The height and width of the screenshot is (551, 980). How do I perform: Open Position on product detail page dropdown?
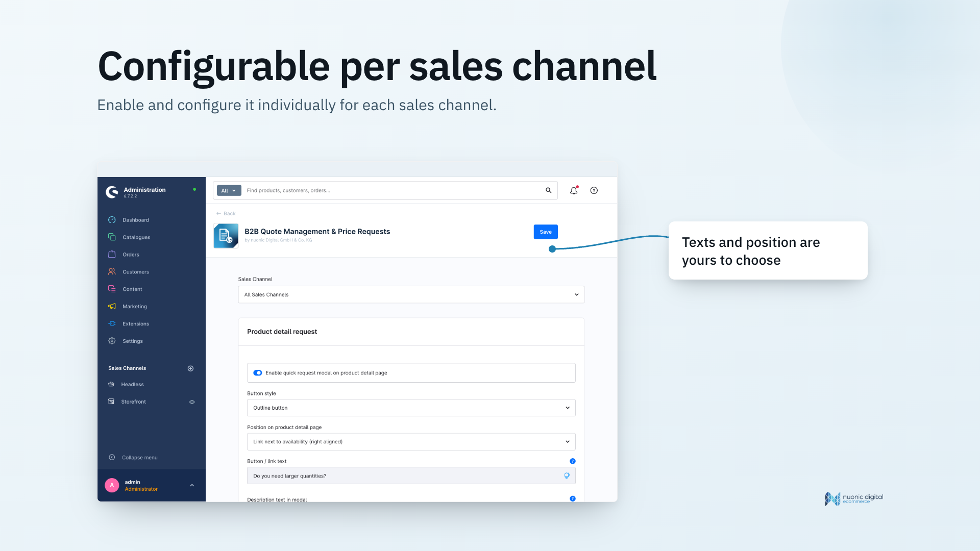coord(411,442)
